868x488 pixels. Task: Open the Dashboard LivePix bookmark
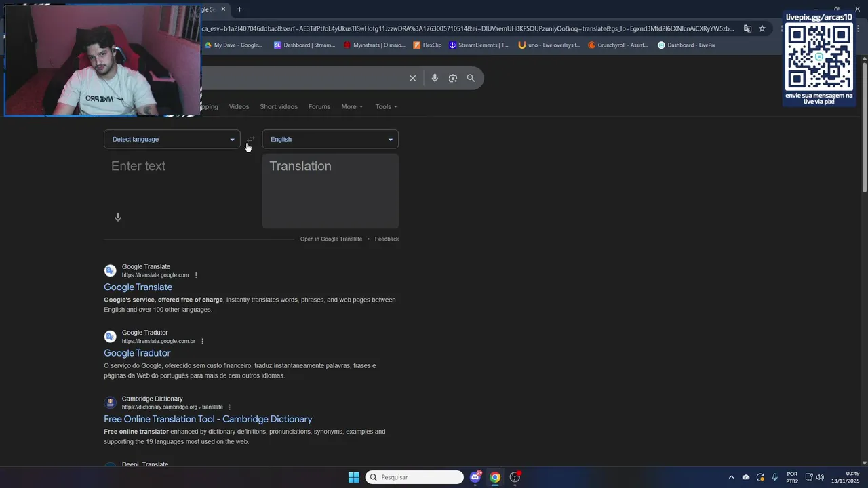(686, 45)
